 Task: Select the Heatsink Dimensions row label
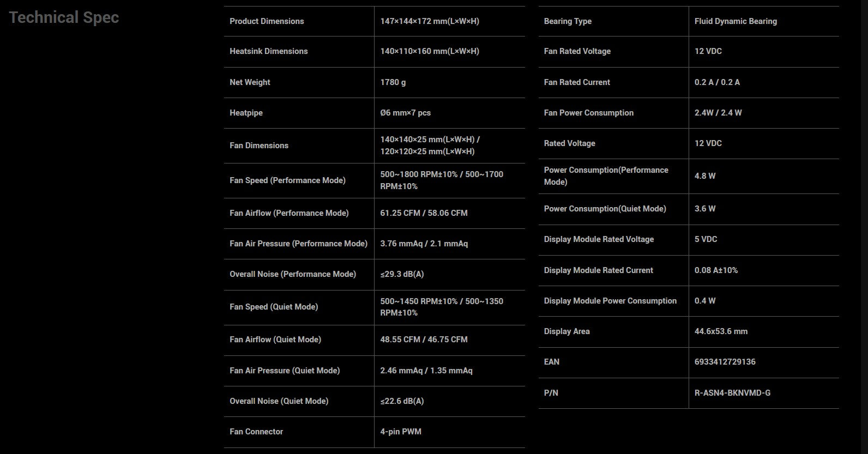pos(268,51)
